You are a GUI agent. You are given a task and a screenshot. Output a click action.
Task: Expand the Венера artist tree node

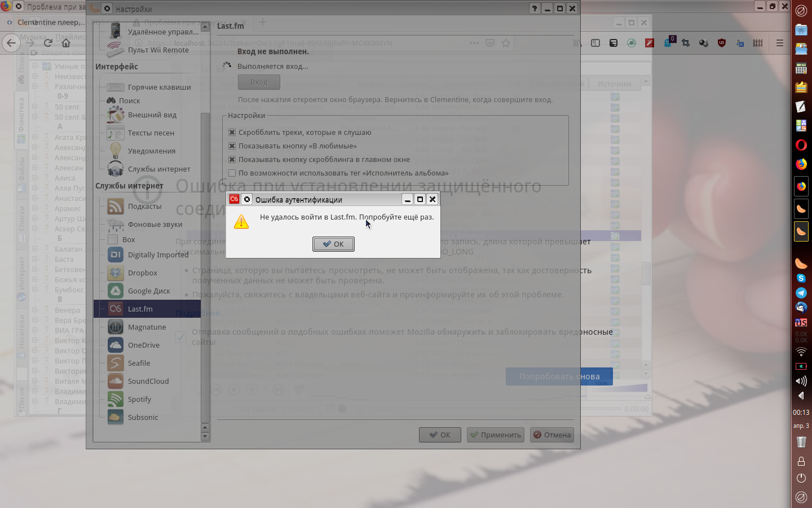point(34,310)
